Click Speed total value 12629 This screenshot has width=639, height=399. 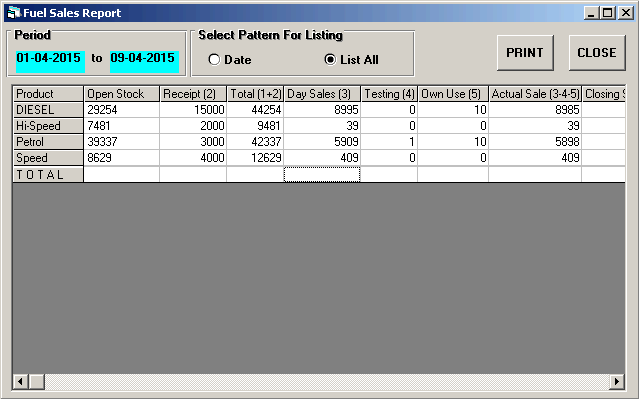point(255,158)
